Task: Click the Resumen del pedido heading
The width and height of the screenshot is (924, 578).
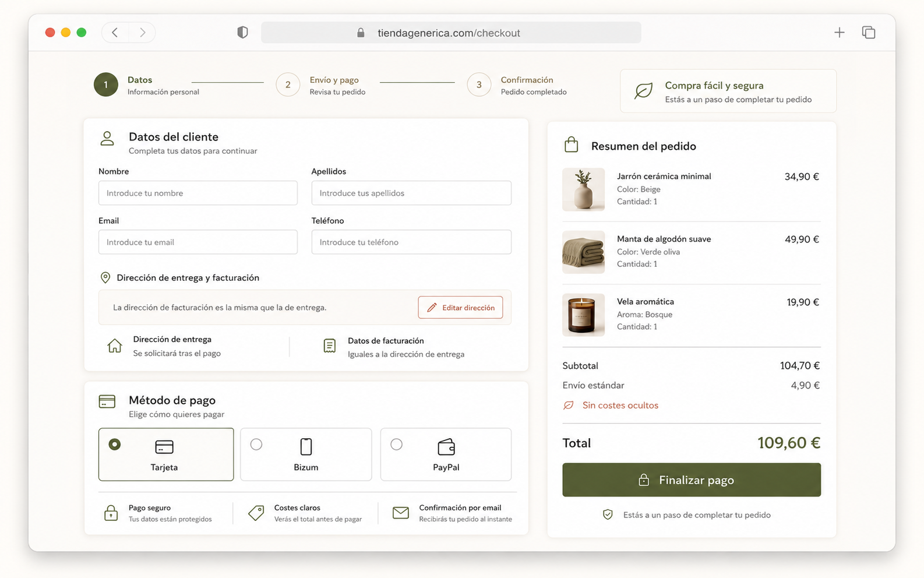Action: [644, 146]
